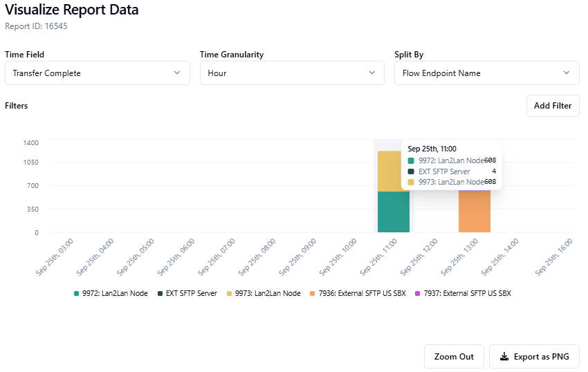This screenshot has width=588, height=372.
Task: Click the 7936: External SFTP US SBX legend
Action: [x=358, y=293]
